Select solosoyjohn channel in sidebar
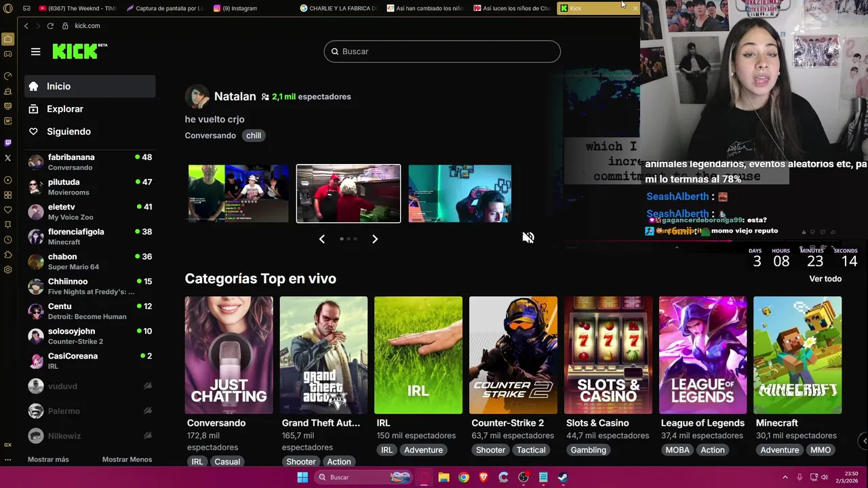868x488 pixels. coord(90,336)
